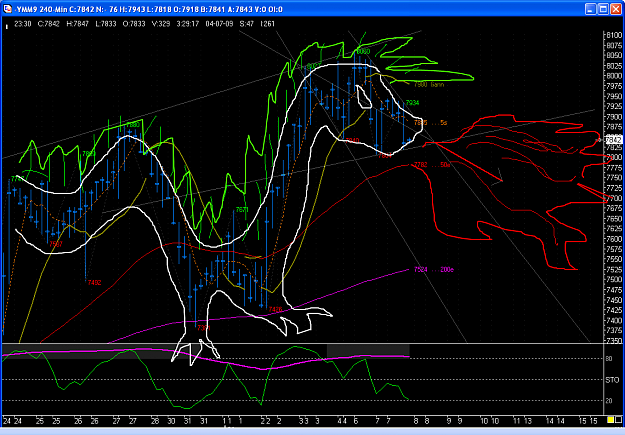Image resolution: width=625 pixels, height=435 pixels.
Task: Click the green 7671 price label
Action: pyautogui.click(x=242, y=210)
